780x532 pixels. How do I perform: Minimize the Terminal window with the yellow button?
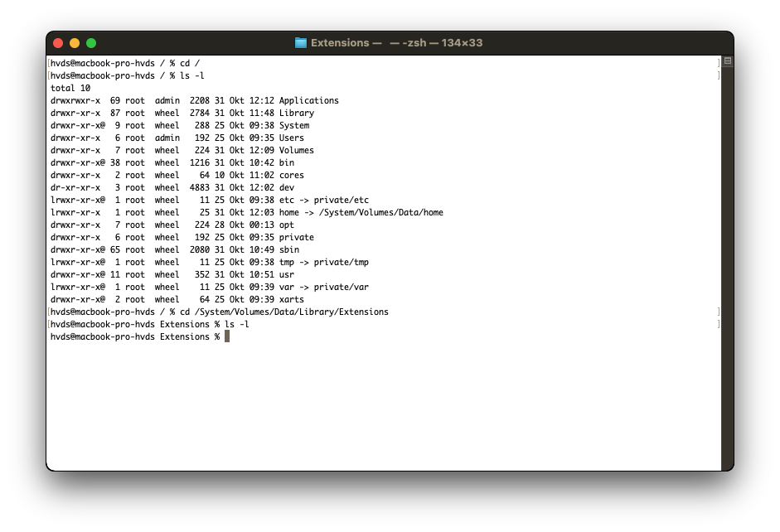(x=75, y=43)
